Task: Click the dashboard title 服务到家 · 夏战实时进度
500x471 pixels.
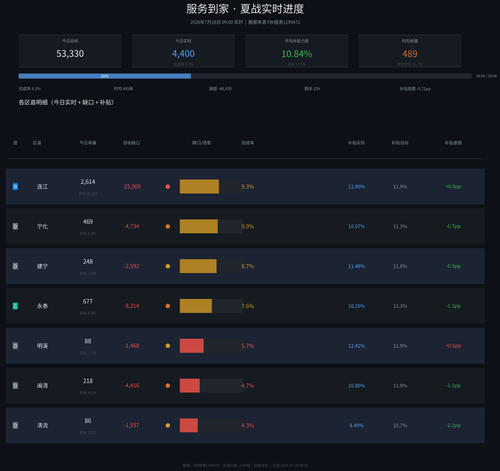Action: pyautogui.click(x=245, y=9)
